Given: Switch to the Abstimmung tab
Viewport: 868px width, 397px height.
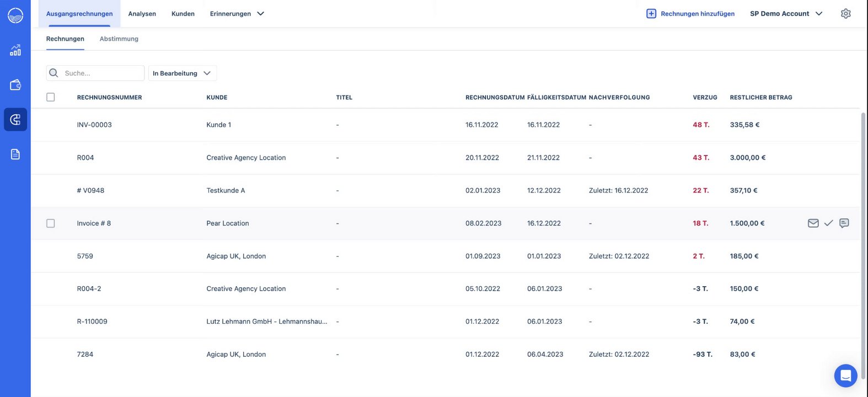Looking at the screenshot, I should pos(119,39).
